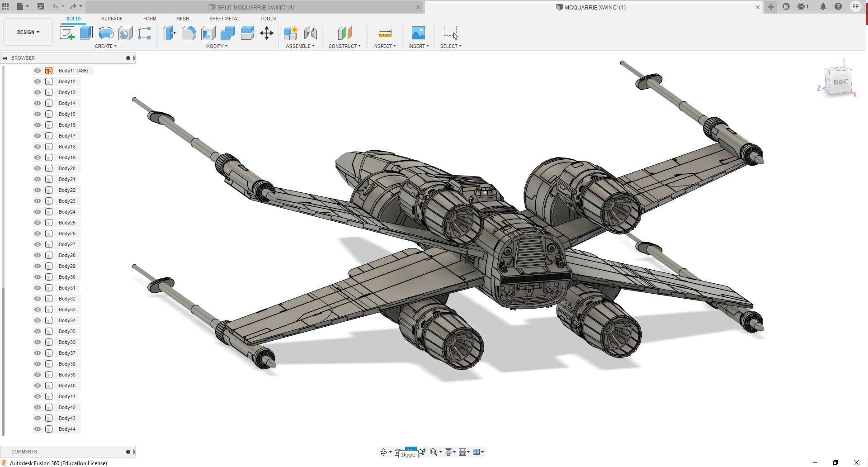Save the document with the floppy icon
Screen dimensions: 868x467
point(41,6)
